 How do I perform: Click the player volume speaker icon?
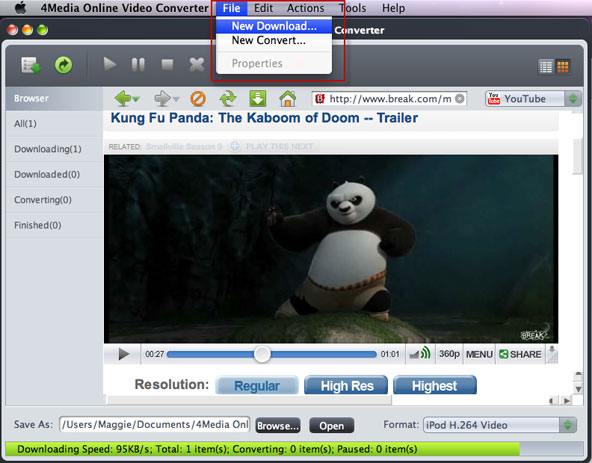(420, 354)
